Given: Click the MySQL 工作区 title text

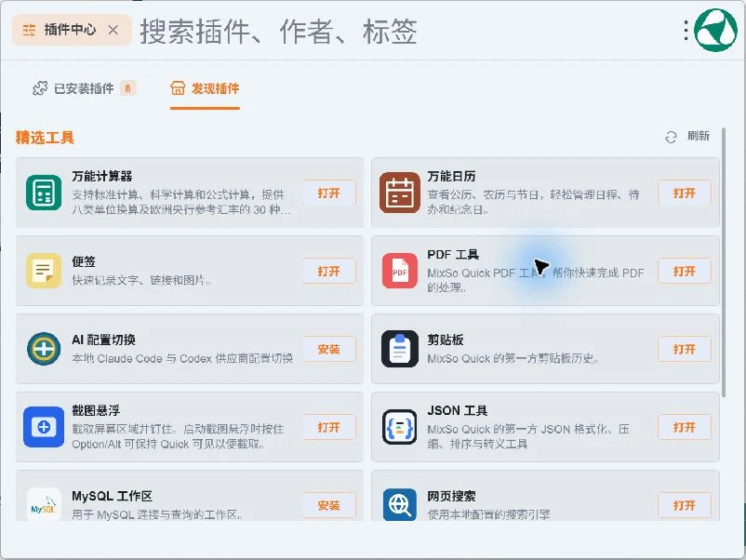Looking at the screenshot, I should click(x=112, y=496).
